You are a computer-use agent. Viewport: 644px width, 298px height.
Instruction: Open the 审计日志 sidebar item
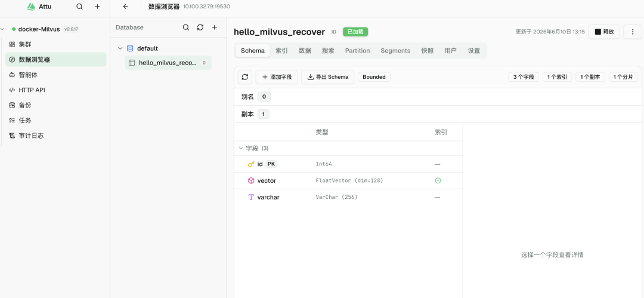pos(56,136)
